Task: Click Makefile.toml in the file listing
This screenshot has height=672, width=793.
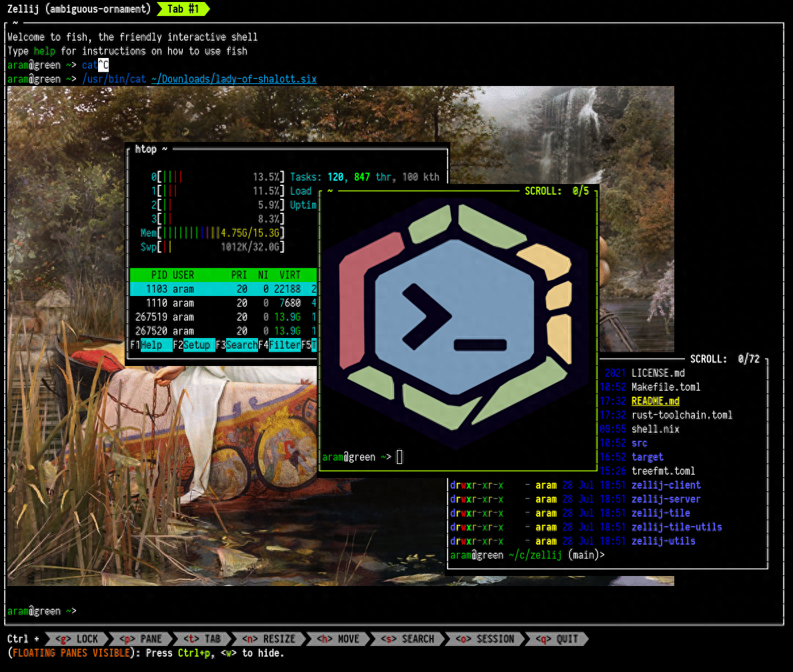Action: pyautogui.click(x=666, y=387)
